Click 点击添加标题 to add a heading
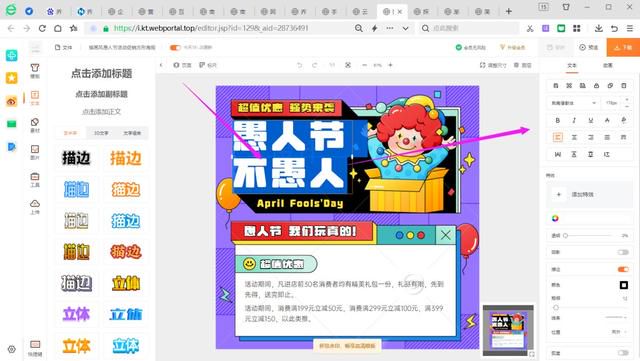This screenshot has width=640, height=361. click(x=101, y=74)
